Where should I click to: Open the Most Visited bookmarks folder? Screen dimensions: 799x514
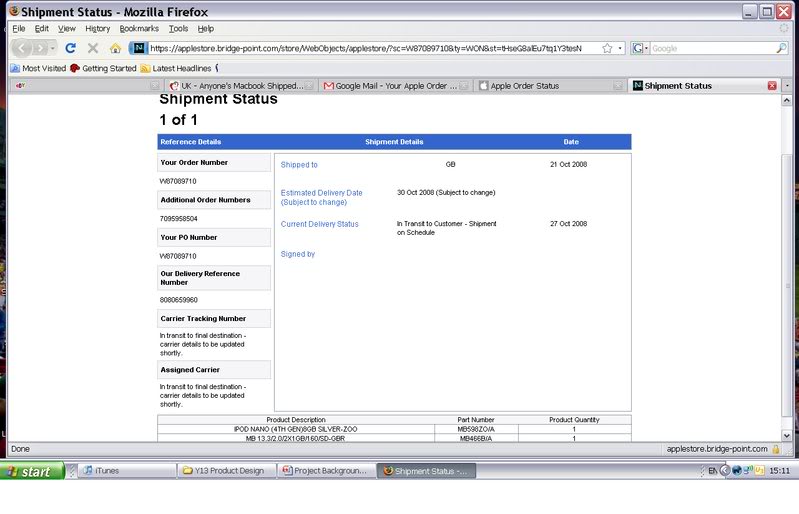tap(38, 68)
